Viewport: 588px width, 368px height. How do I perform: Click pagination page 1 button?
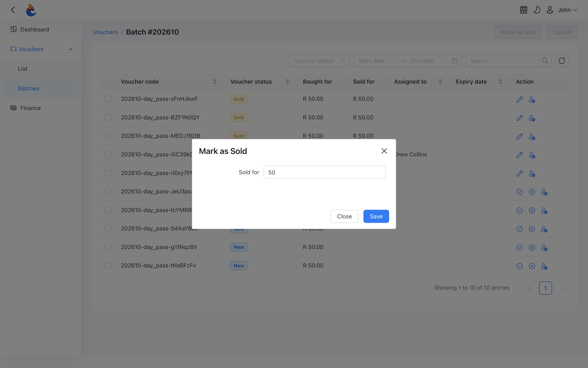pyautogui.click(x=546, y=288)
